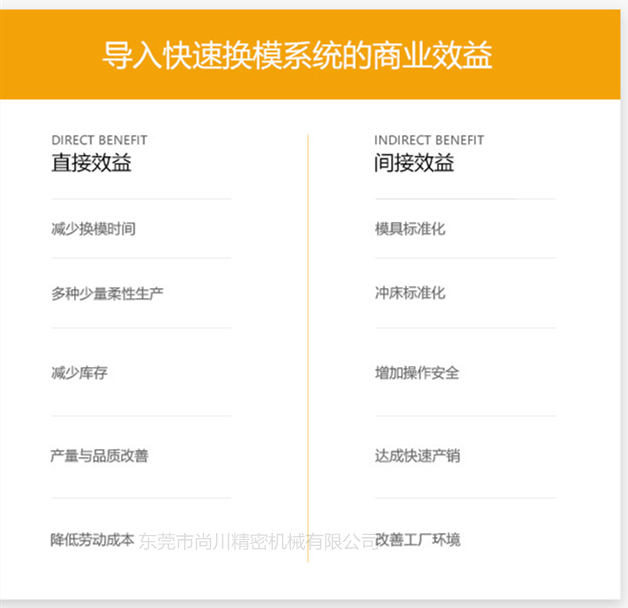
Task: Click the 增加操作安全 item
Action: click(x=417, y=373)
